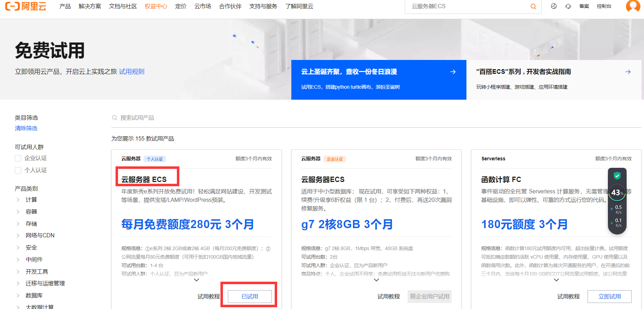Click the "百搭ECS"系列 banner title

[523, 72]
